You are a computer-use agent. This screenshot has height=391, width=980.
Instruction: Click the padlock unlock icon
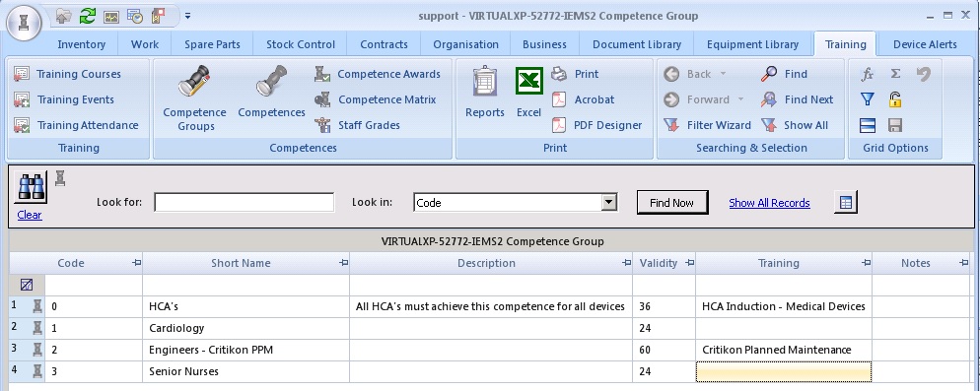(x=895, y=99)
